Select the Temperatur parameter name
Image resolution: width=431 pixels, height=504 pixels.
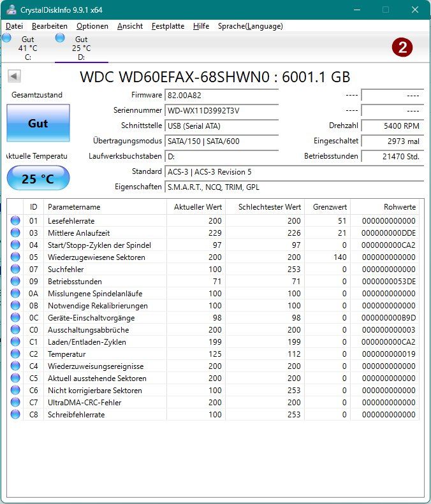[x=66, y=354]
